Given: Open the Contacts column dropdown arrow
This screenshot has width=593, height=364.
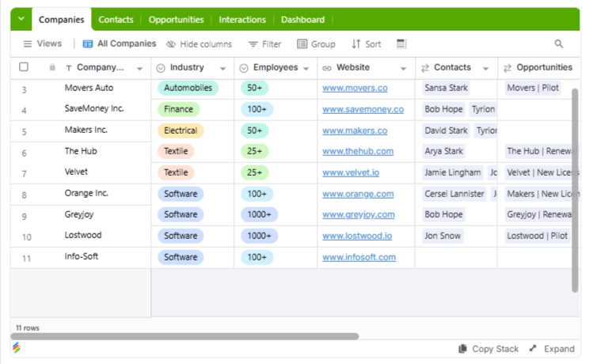Looking at the screenshot, I should (485, 69).
